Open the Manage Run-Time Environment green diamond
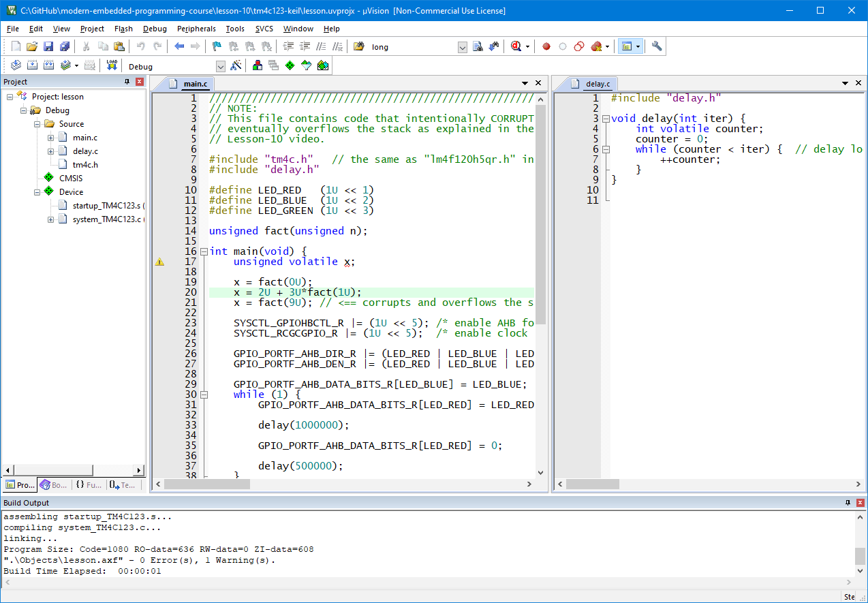Image resolution: width=868 pixels, height=603 pixels. (x=290, y=65)
